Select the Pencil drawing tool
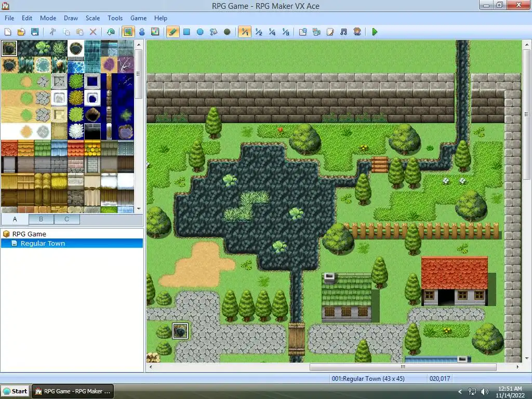 [172, 32]
